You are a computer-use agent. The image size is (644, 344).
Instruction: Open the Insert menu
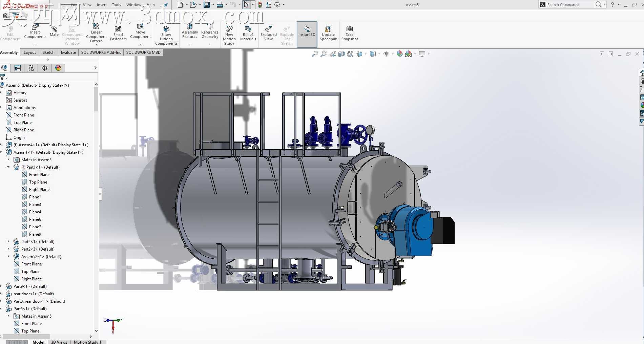[102, 5]
